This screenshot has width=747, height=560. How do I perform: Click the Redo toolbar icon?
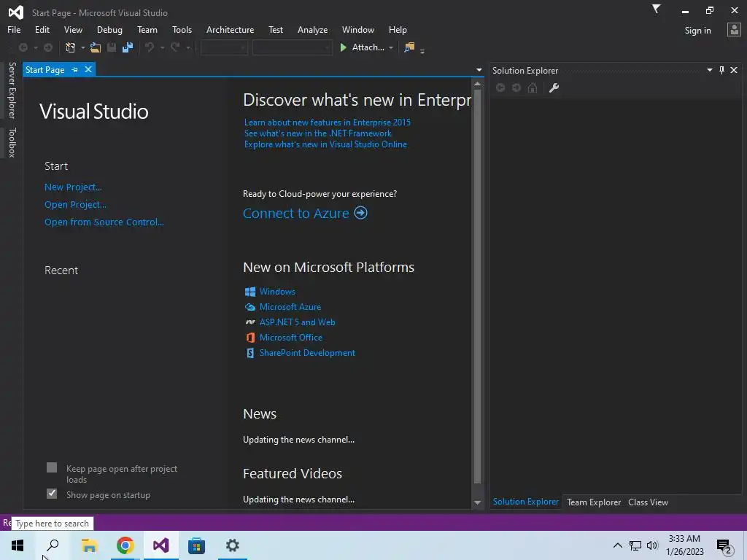tap(175, 47)
